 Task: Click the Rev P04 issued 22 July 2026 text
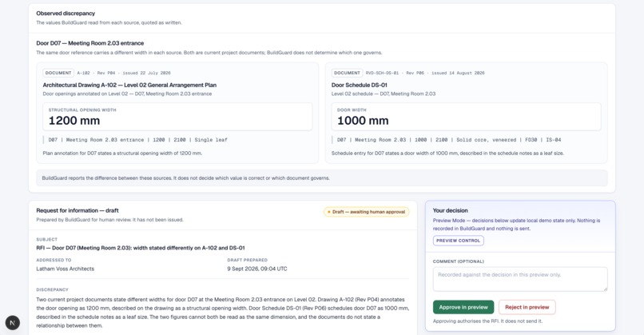[x=134, y=73]
